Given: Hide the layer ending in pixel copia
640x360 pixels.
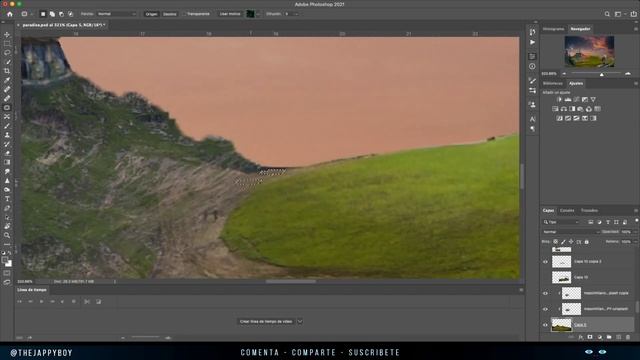Looking at the screenshot, I should (x=545, y=293).
